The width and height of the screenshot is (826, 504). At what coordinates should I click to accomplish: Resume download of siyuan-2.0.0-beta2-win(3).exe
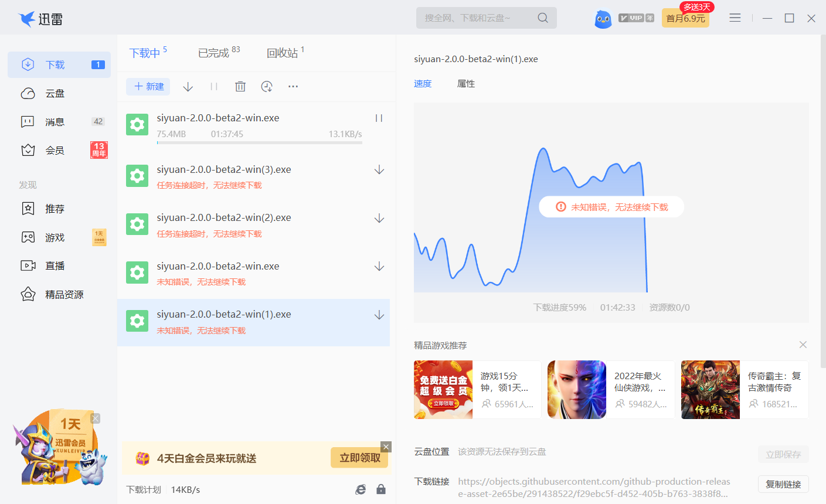(x=379, y=170)
